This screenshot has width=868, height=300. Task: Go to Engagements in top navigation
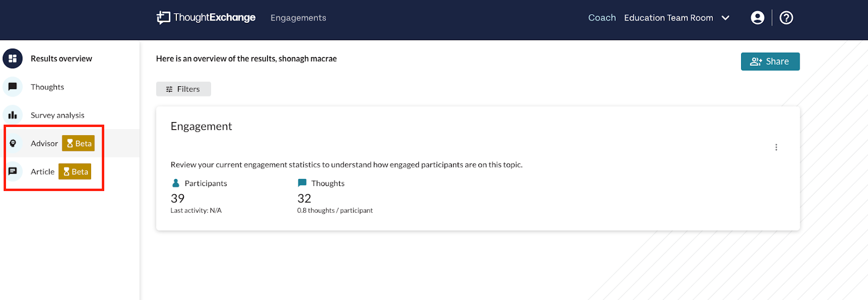[x=298, y=18]
